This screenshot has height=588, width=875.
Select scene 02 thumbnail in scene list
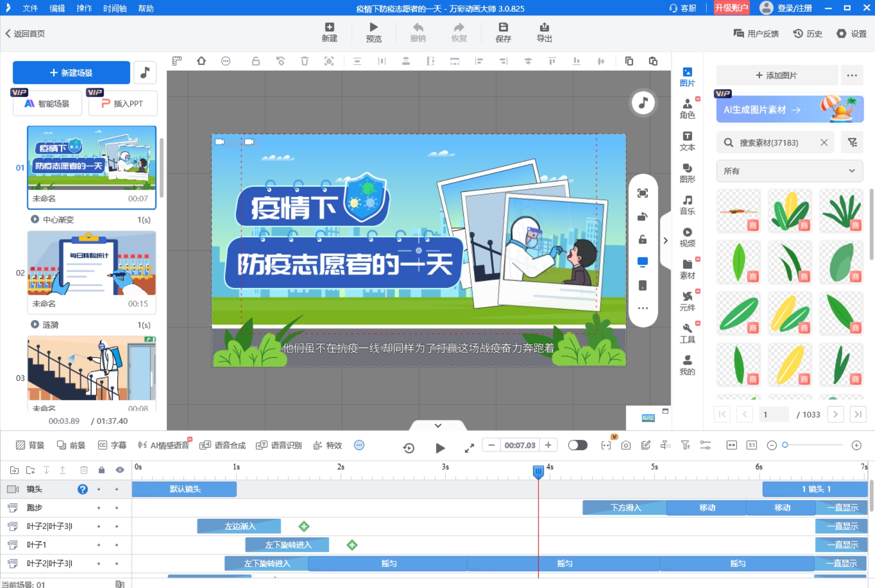[x=91, y=264]
